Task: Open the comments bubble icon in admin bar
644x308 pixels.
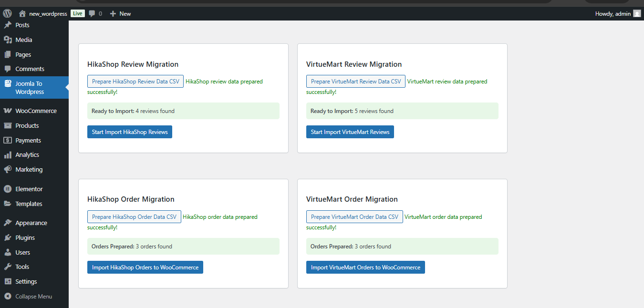Action: coord(92,14)
